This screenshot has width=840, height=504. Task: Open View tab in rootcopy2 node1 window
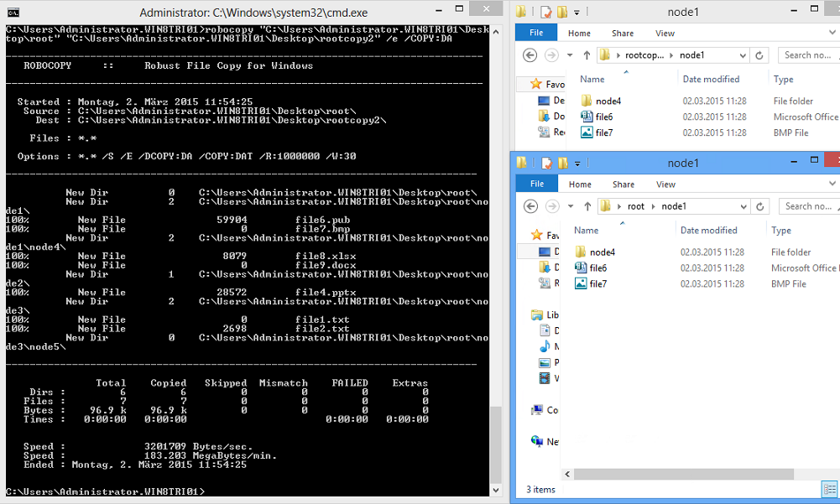click(665, 34)
